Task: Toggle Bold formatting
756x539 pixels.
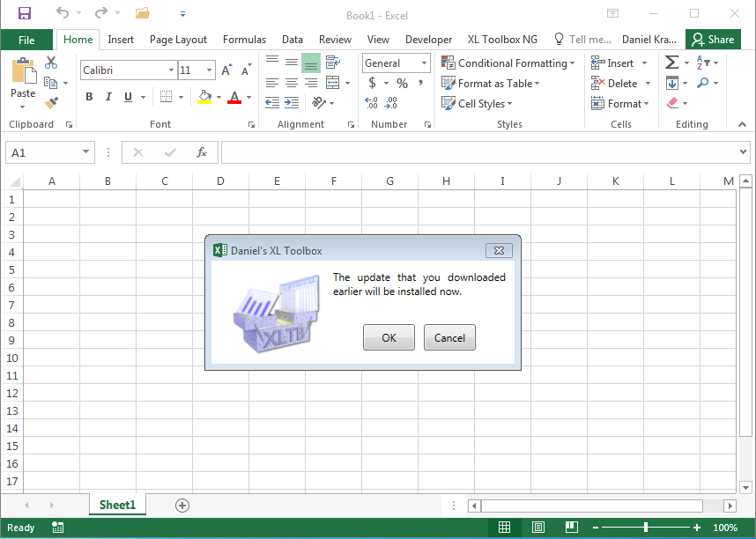Action: 89,97
